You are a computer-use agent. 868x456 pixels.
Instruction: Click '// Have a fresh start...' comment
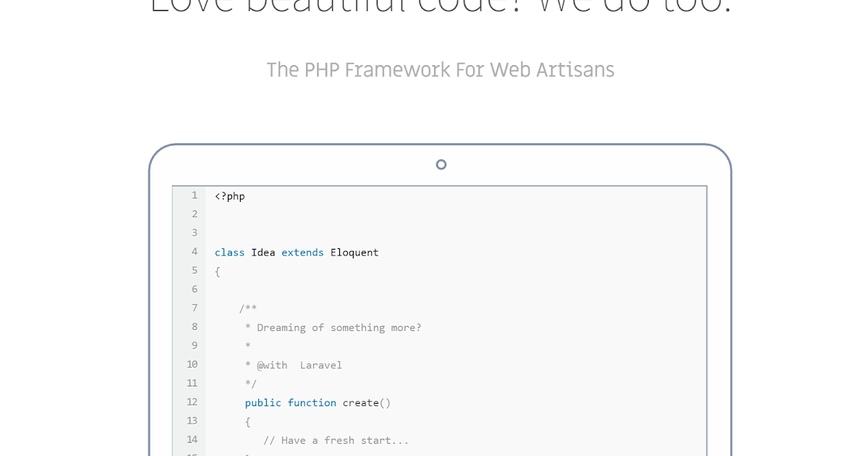pos(336,441)
